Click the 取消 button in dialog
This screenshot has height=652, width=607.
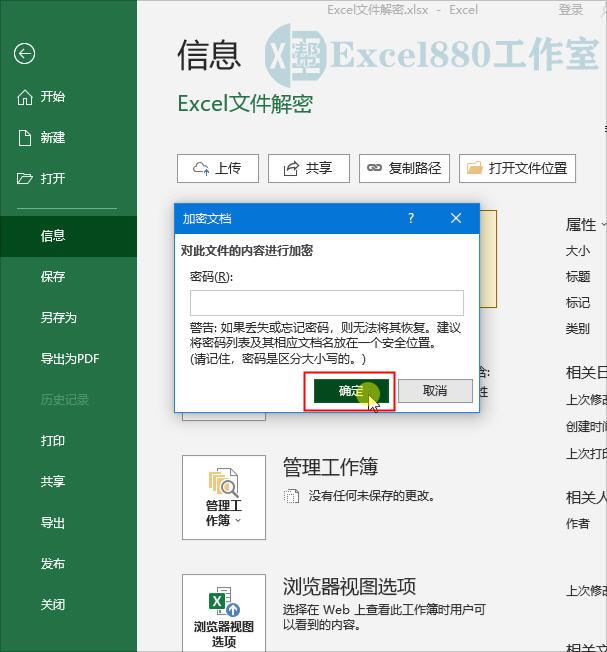pos(435,391)
